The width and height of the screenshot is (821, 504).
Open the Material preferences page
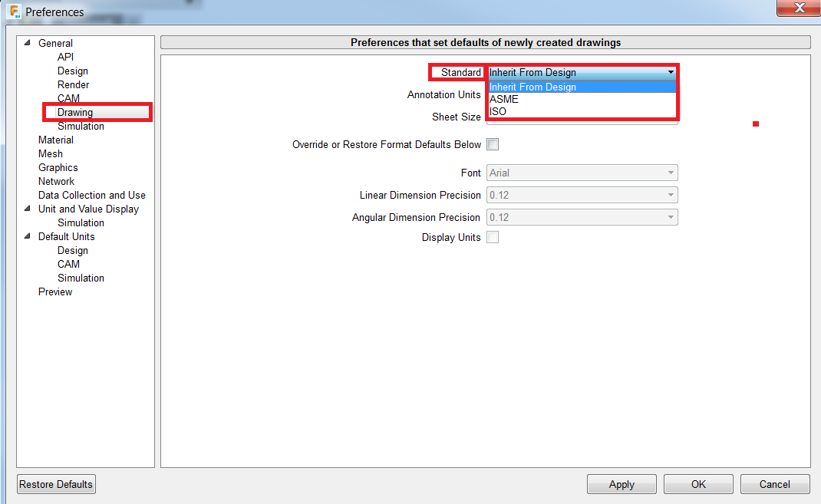(x=55, y=140)
